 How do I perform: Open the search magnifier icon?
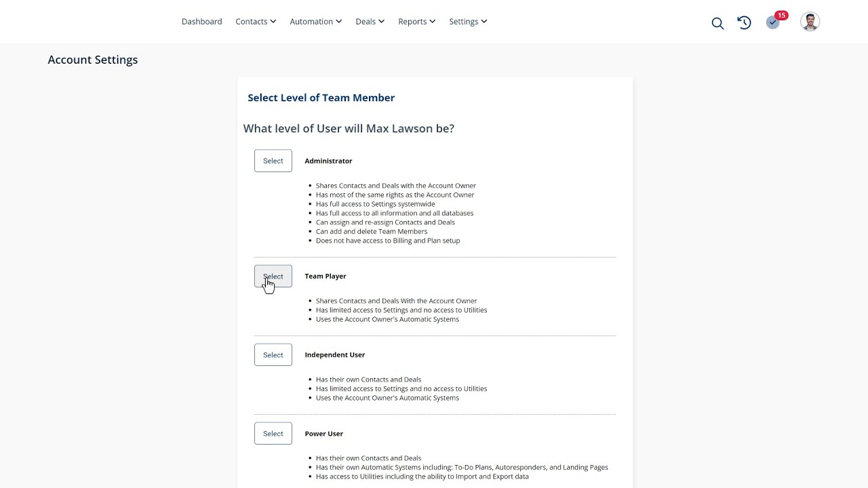pos(717,23)
